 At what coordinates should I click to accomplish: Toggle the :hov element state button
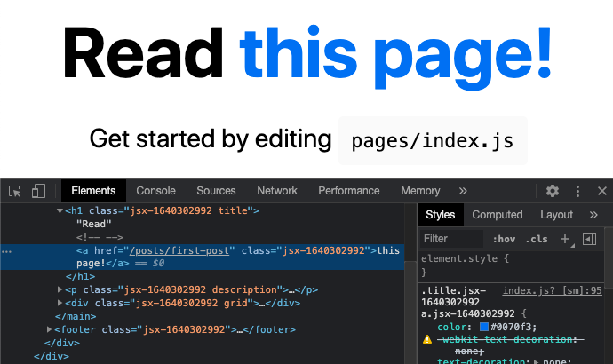tap(504, 239)
